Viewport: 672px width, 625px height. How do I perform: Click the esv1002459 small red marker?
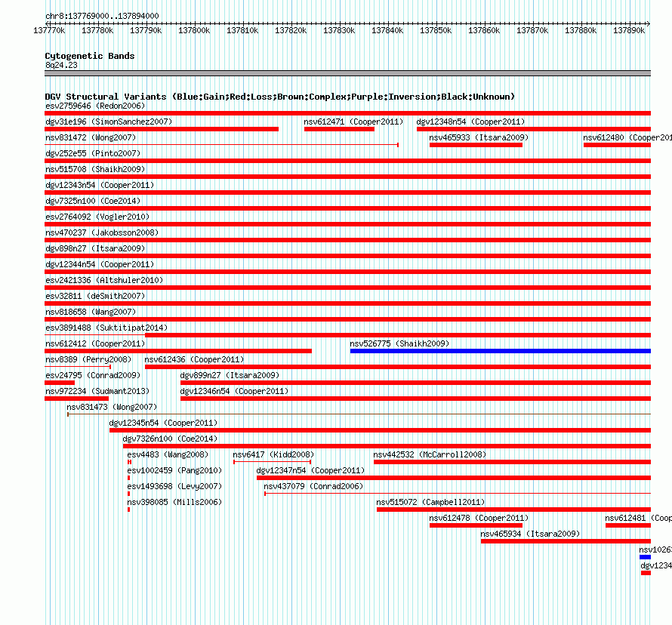[x=128, y=478]
